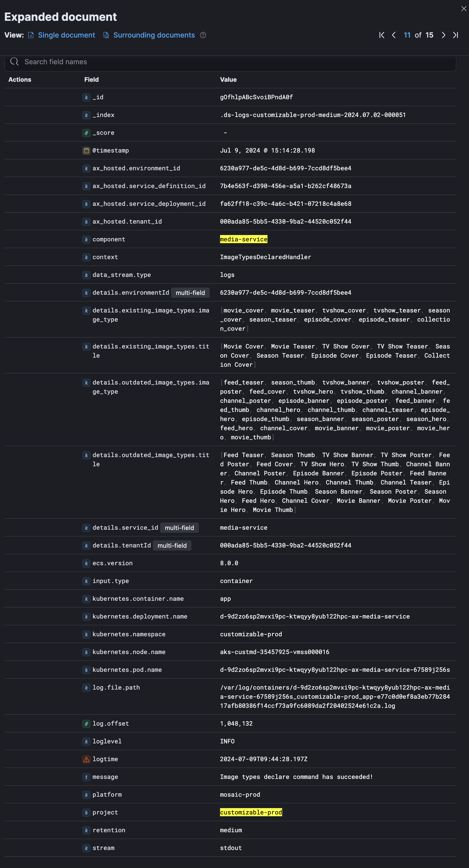Click the multi-field badge on details.service_id
Screen dimensions: 469x868
click(179, 527)
